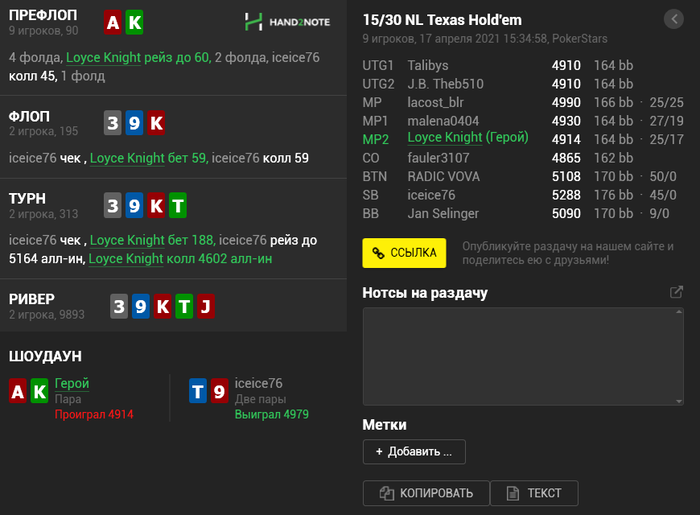Click the turn 9 card
This screenshot has width=700, height=515.
click(134, 205)
